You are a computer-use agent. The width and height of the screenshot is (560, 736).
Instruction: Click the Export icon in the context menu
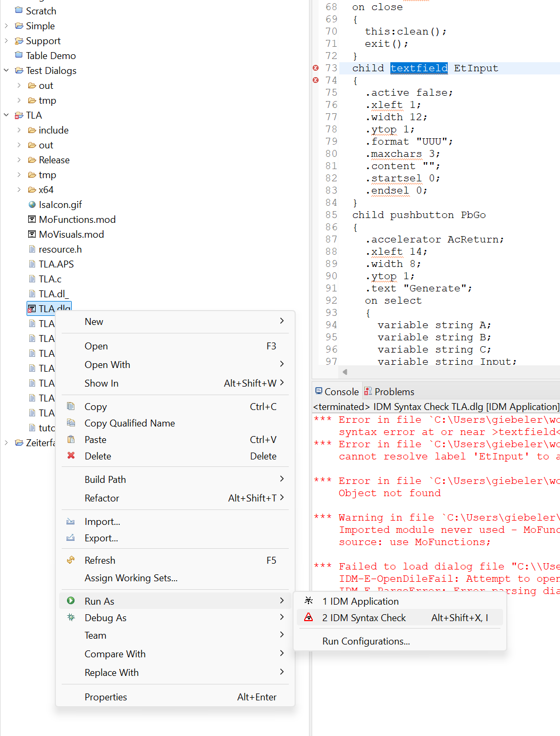click(x=71, y=538)
